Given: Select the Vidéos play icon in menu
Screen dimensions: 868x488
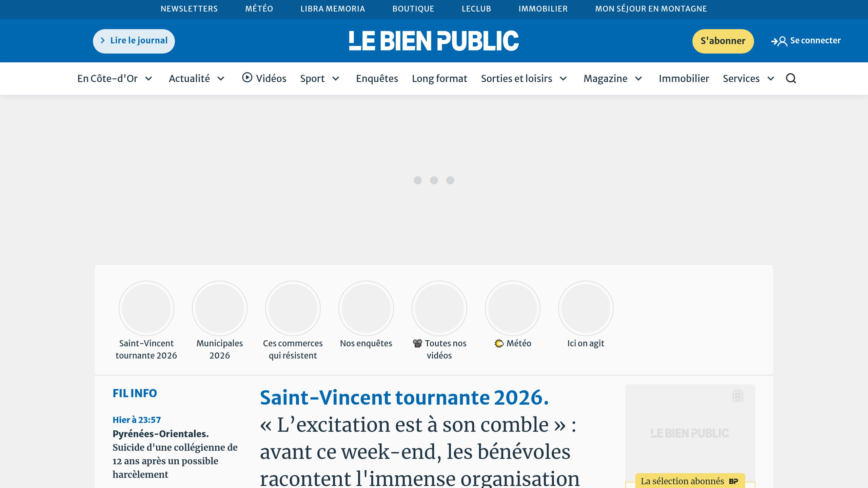Looking at the screenshot, I should [247, 78].
